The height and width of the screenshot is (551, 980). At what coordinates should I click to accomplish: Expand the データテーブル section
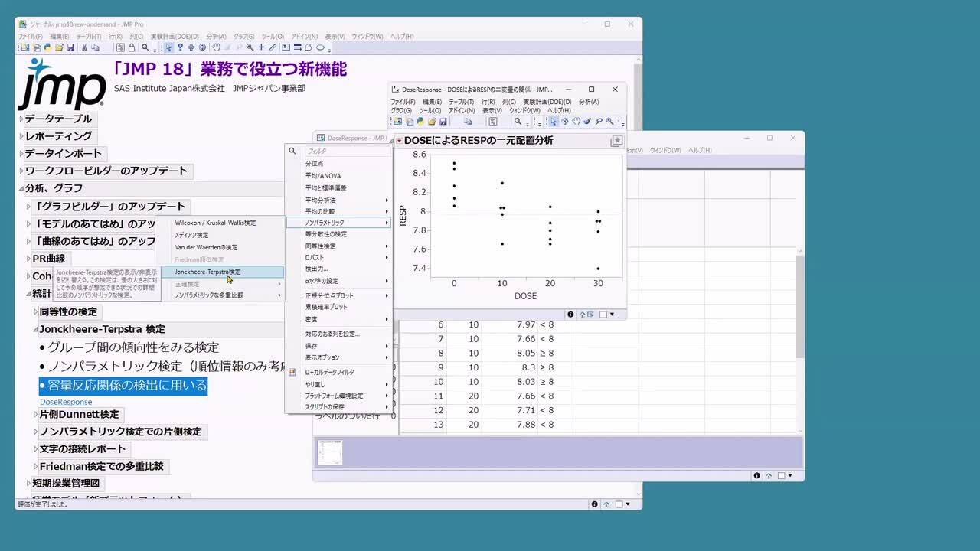[x=21, y=119]
